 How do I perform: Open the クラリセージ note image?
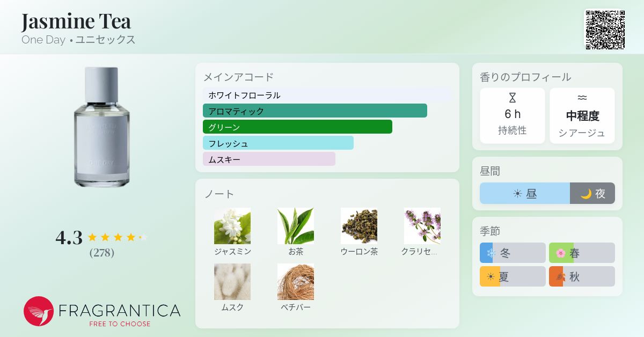click(422, 226)
